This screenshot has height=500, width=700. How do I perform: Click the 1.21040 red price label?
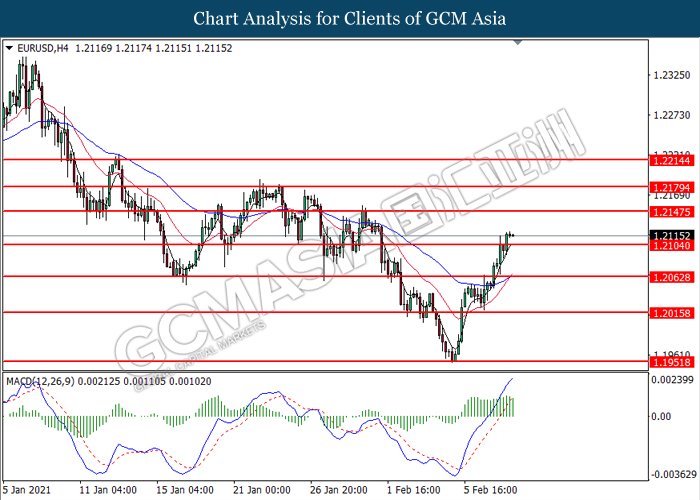(671, 246)
